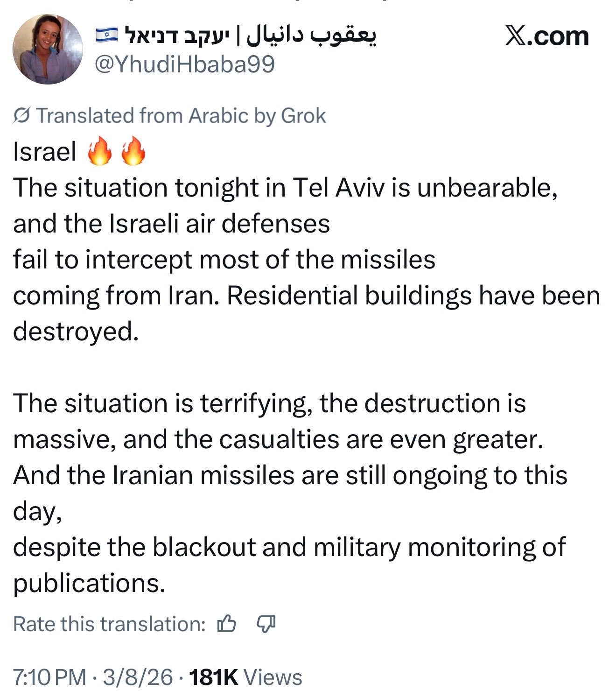Open the tweet author's profile photo
Screen dimensions: 616x691
[x=48, y=49]
